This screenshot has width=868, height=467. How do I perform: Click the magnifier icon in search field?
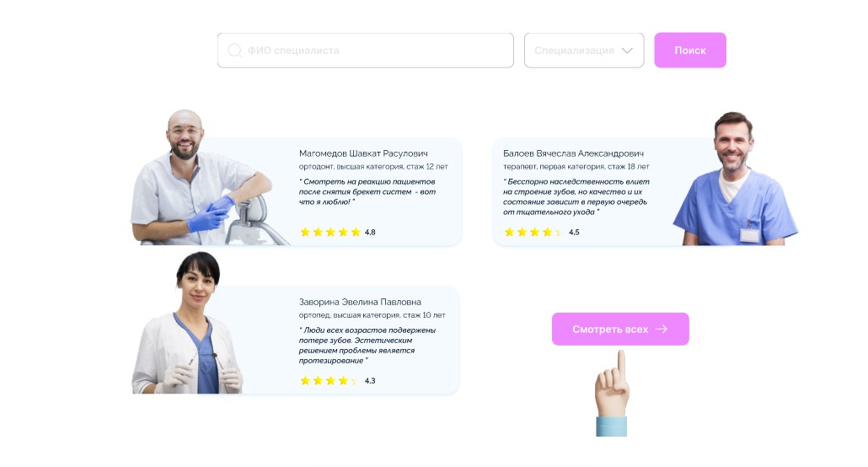click(235, 51)
